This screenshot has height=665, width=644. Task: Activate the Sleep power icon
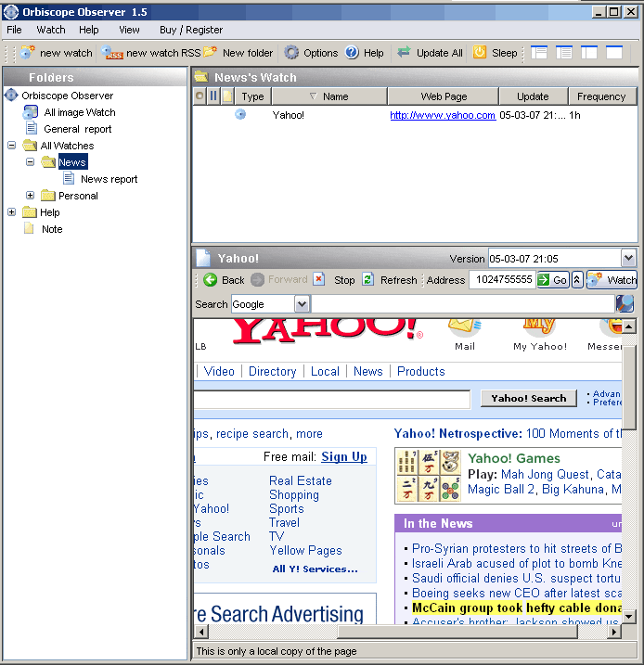[x=480, y=52]
